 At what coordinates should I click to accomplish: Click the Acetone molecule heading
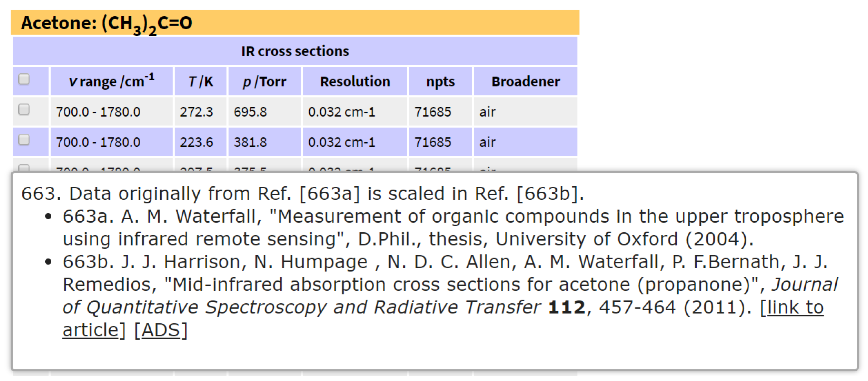tap(107, 23)
